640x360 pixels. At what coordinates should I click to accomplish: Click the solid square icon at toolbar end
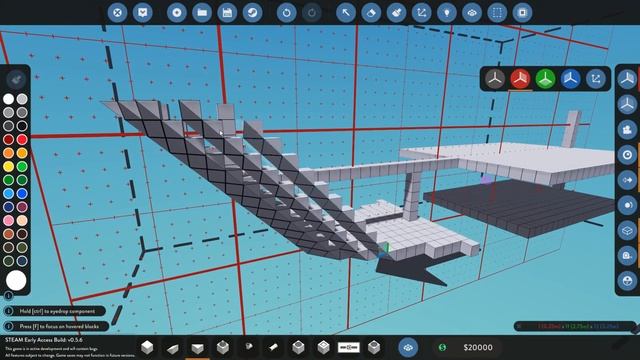[x=523, y=13]
